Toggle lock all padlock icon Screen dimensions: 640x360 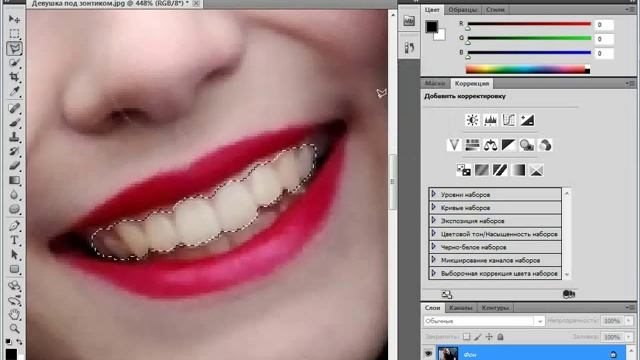(x=500, y=337)
